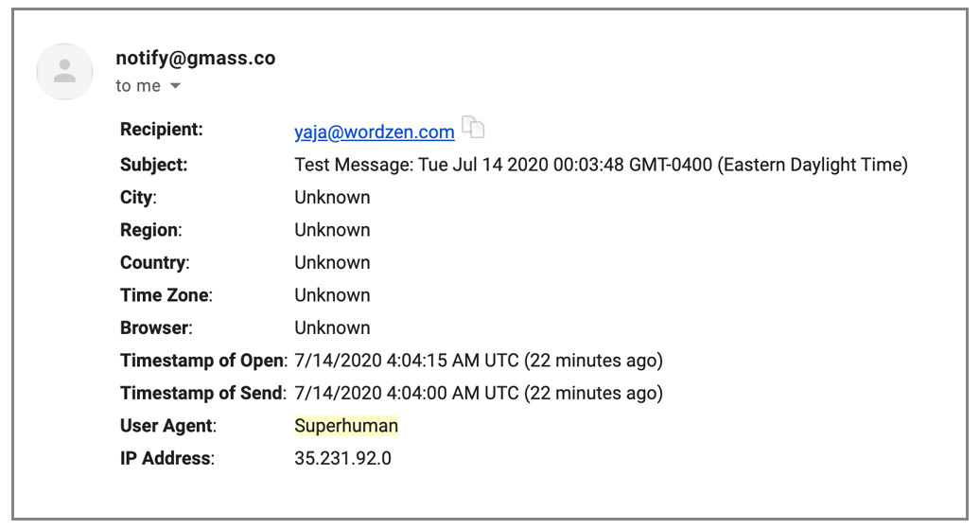Click the IP address 35.231.92.0
The width and height of the screenshot is (980, 530).
tap(342, 458)
